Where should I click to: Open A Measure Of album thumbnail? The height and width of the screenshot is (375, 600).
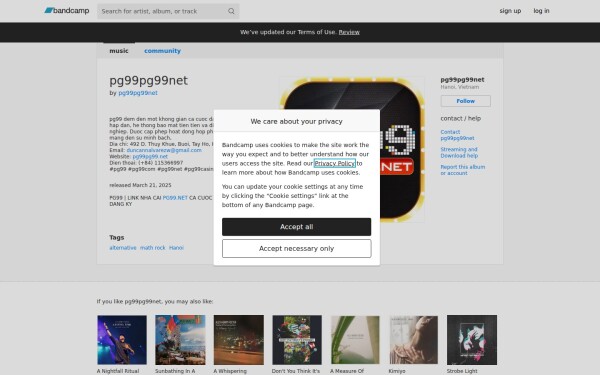[x=355, y=340]
